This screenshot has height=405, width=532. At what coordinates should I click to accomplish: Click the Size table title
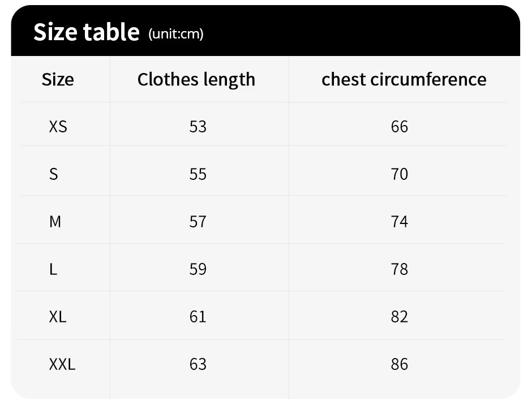87,32
